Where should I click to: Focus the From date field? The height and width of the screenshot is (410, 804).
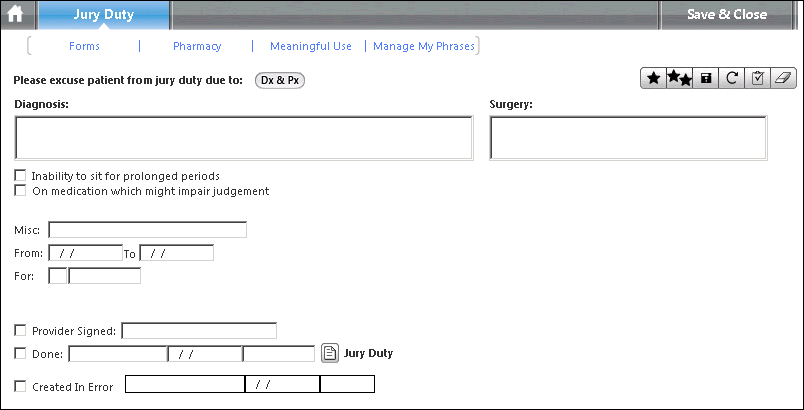(86, 253)
